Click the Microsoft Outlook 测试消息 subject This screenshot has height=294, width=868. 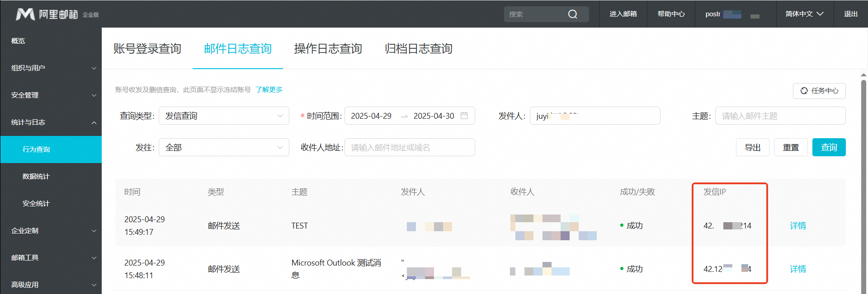tap(336, 269)
